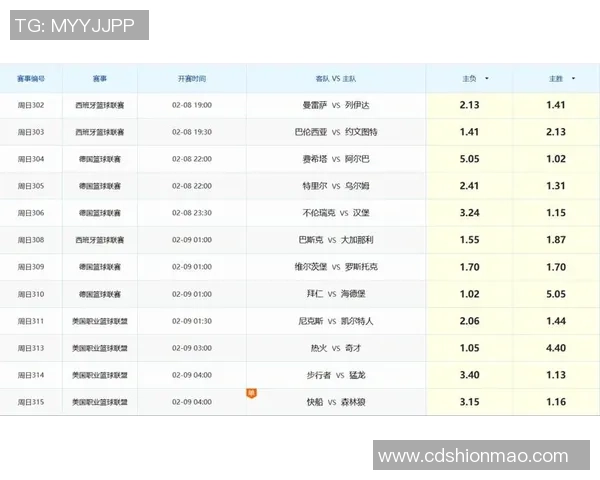Click match number 周日308
Image resolution: width=600 pixels, height=480 pixels.
tap(31, 240)
